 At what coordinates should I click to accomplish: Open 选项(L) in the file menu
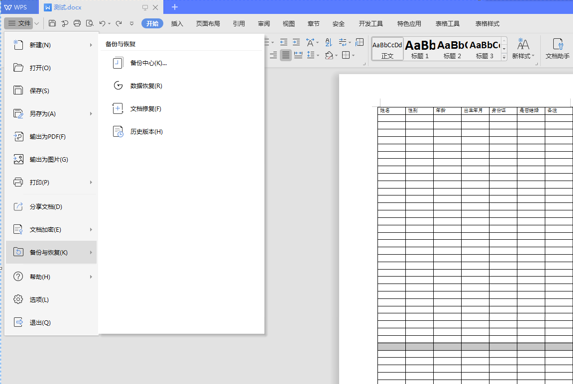click(52, 300)
